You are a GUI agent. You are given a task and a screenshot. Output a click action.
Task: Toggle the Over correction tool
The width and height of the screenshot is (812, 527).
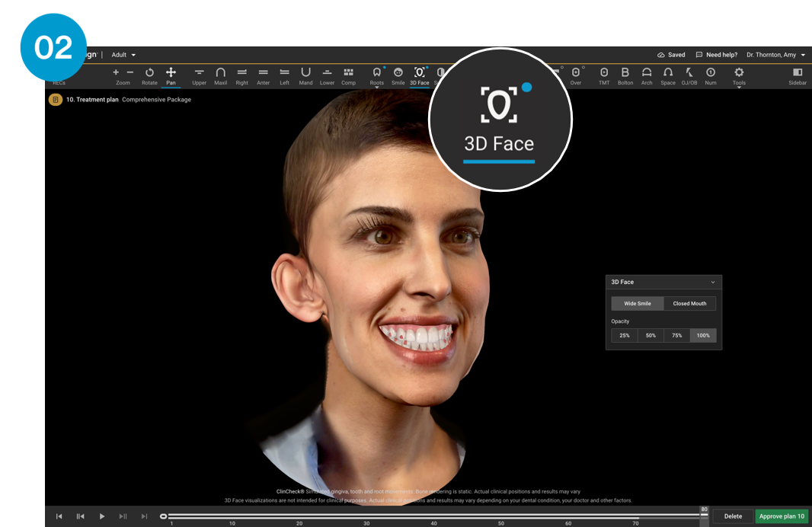(575, 75)
